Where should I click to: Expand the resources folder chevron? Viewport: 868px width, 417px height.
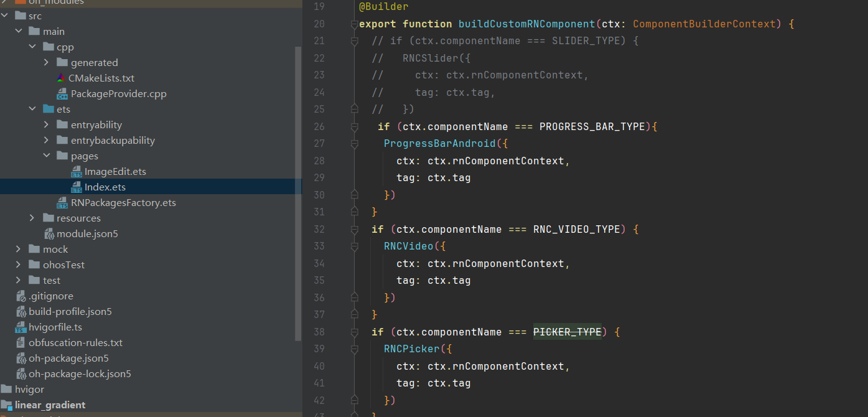click(x=32, y=218)
